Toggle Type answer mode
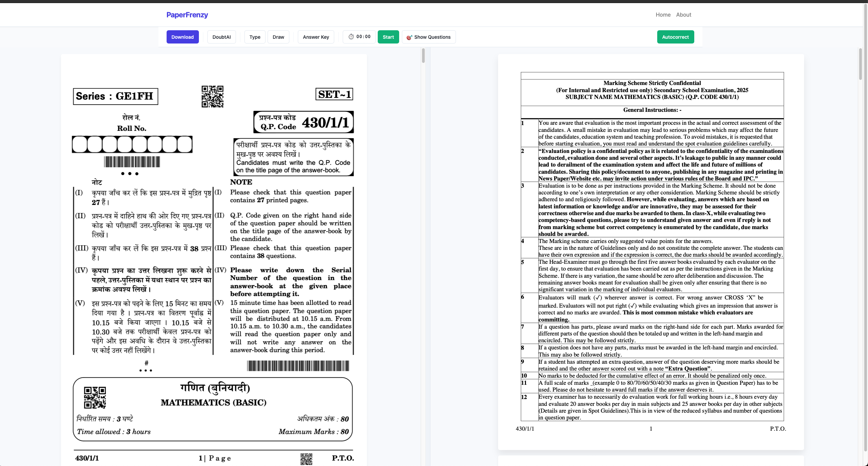This screenshot has height=466, width=868. 255,37
